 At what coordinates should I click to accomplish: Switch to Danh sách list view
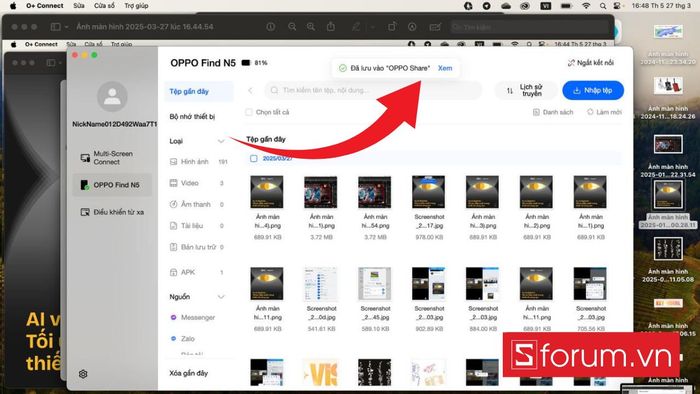click(x=553, y=112)
